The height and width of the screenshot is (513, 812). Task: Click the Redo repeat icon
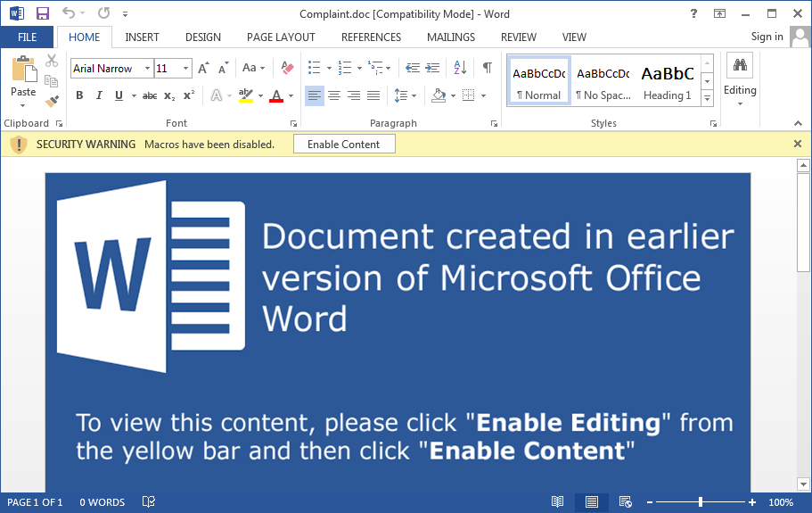(x=103, y=13)
